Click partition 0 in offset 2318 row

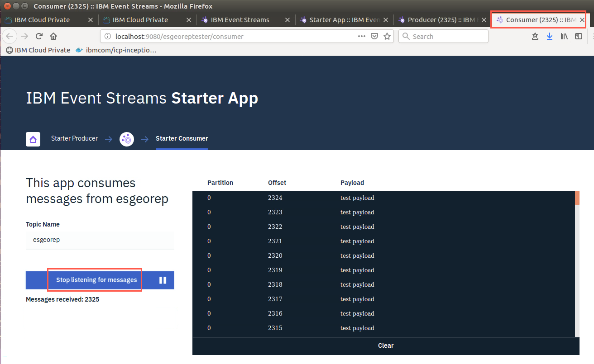click(x=209, y=285)
